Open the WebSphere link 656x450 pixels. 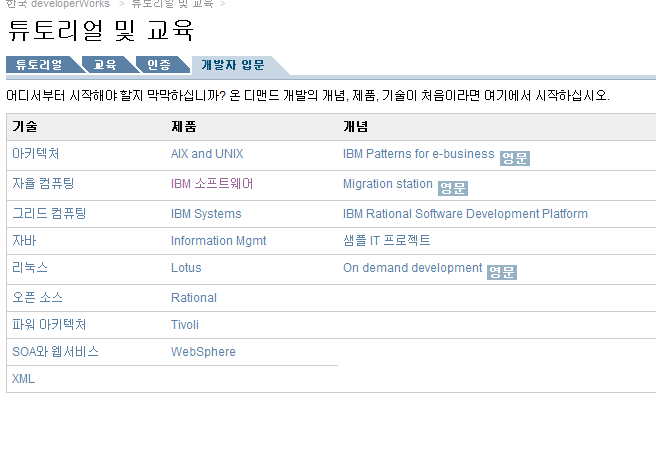click(x=203, y=352)
